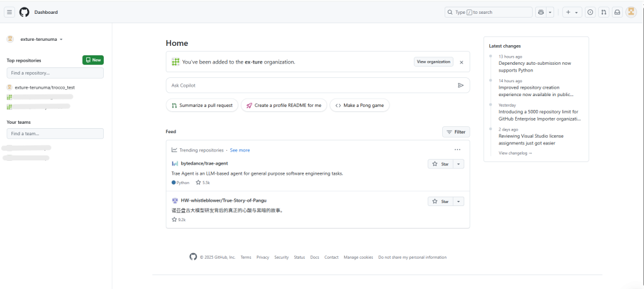Open the Security footer link
This screenshot has width=644, height=289.
tap(281, 258)
